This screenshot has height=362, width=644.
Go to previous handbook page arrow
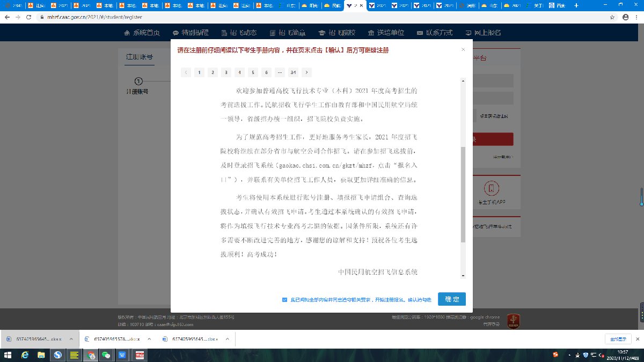coord(186,72)
